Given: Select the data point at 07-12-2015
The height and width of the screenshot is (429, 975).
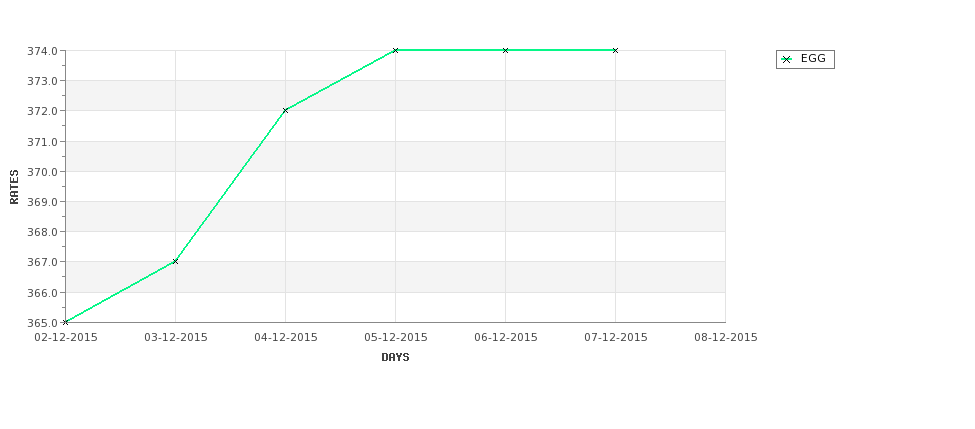Looking at the screenshot, I should coord(616,50).
